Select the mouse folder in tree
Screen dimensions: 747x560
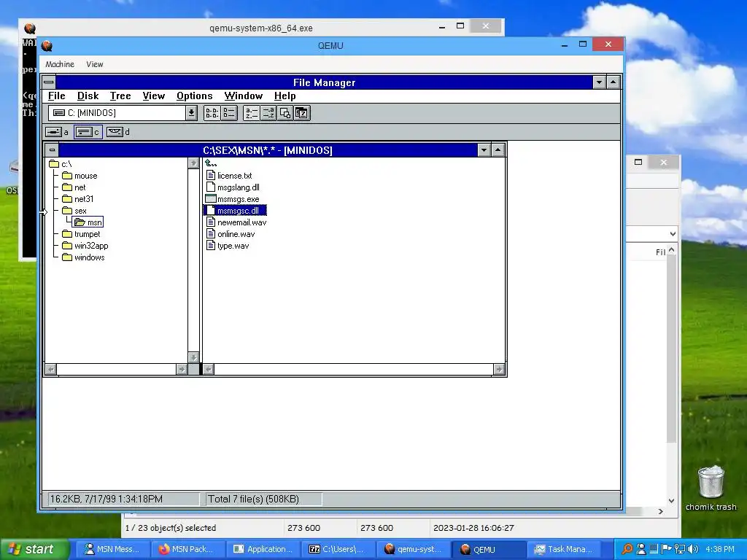click(80, 176)
